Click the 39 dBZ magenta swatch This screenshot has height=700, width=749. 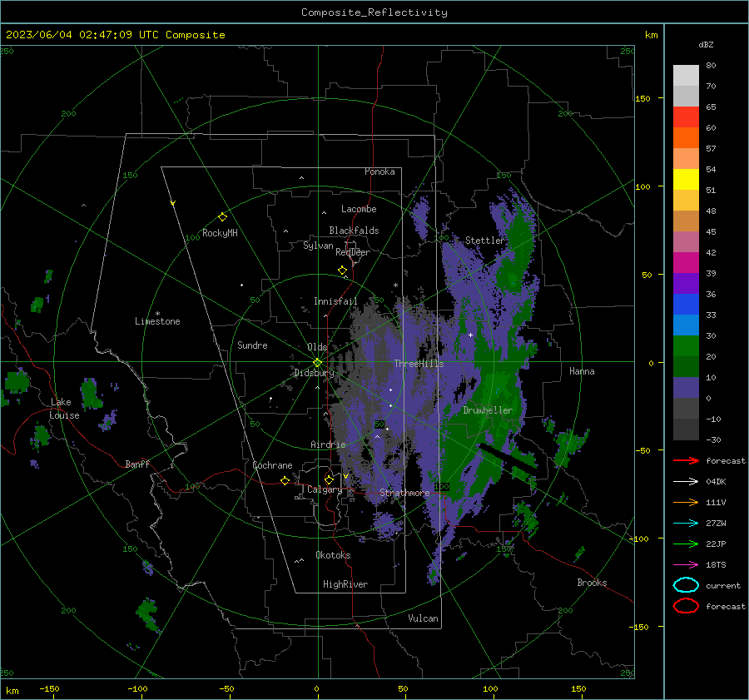click(x=686, y=262)
